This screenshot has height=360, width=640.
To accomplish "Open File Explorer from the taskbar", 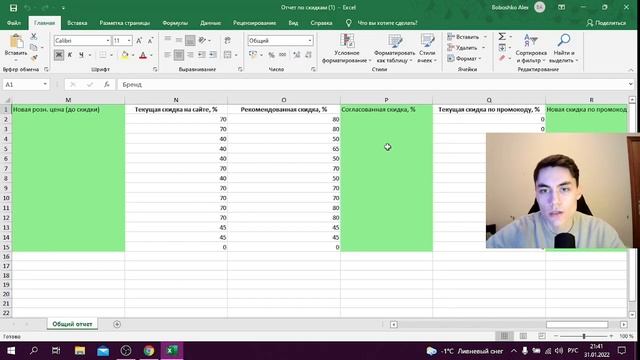I will point(80,351).
